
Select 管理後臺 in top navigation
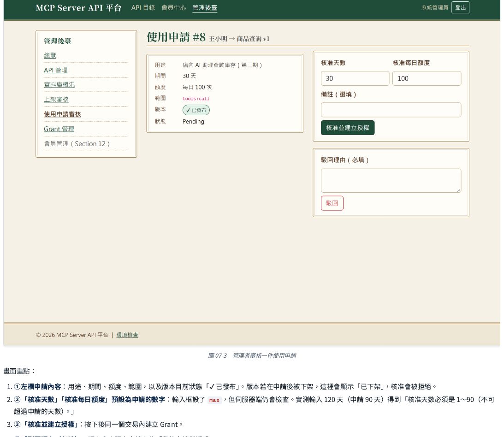pos(205,7)
